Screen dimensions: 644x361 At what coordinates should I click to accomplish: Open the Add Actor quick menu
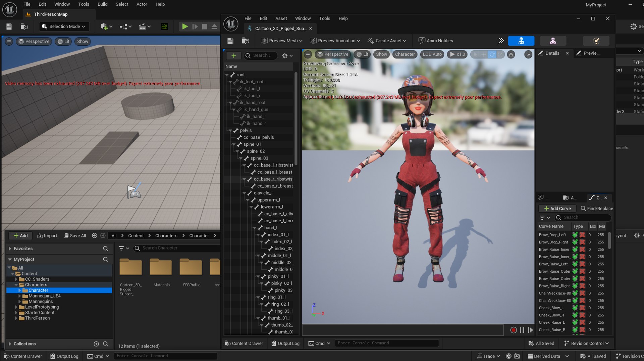click(x=106, y=27)
